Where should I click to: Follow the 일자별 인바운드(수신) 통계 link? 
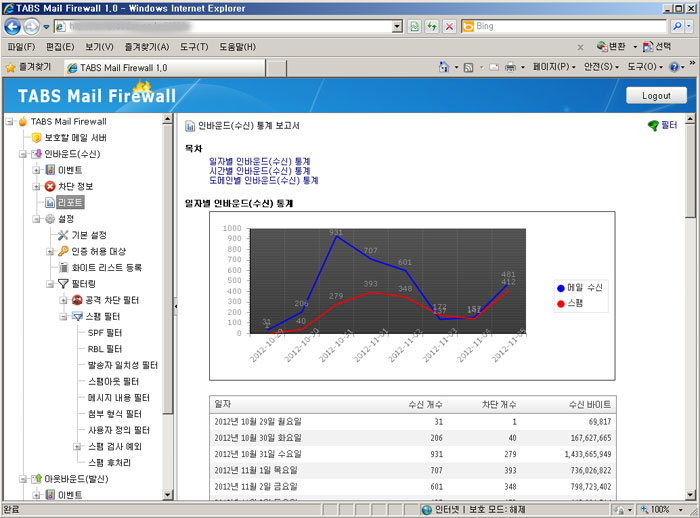click(259, 161)
